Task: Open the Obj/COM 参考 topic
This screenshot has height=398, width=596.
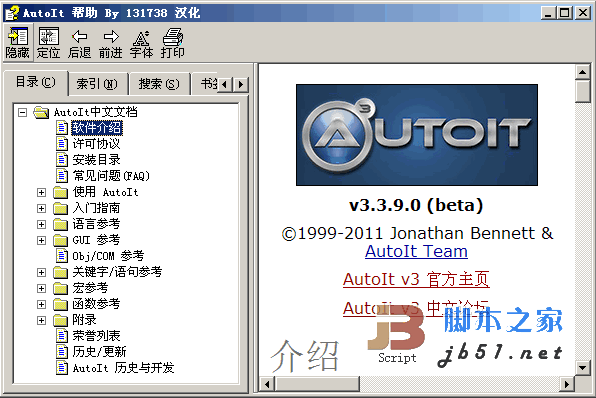Action: click(x=108, y=255)
